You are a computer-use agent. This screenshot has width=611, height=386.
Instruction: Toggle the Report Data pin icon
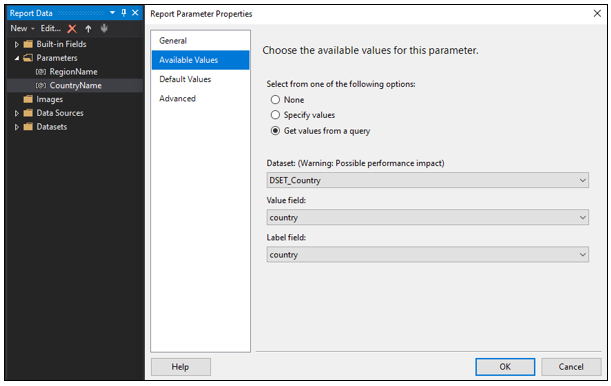(124, 13)
